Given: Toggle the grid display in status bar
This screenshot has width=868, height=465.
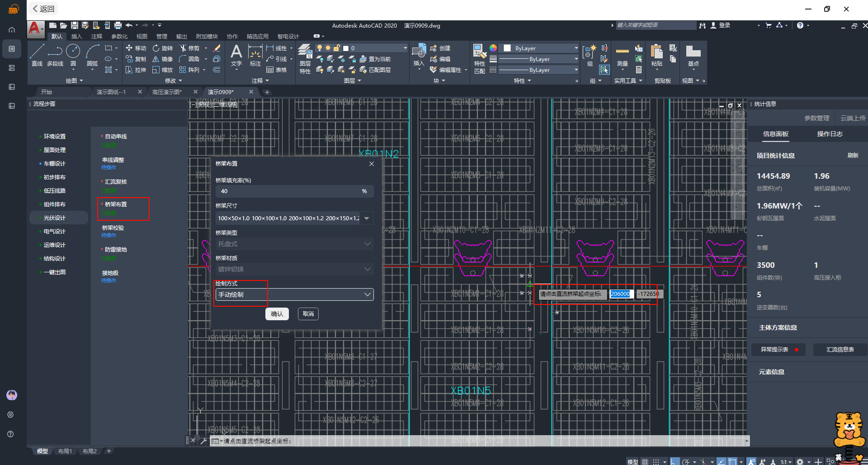Looking at the screenshot, I should 645,461.
